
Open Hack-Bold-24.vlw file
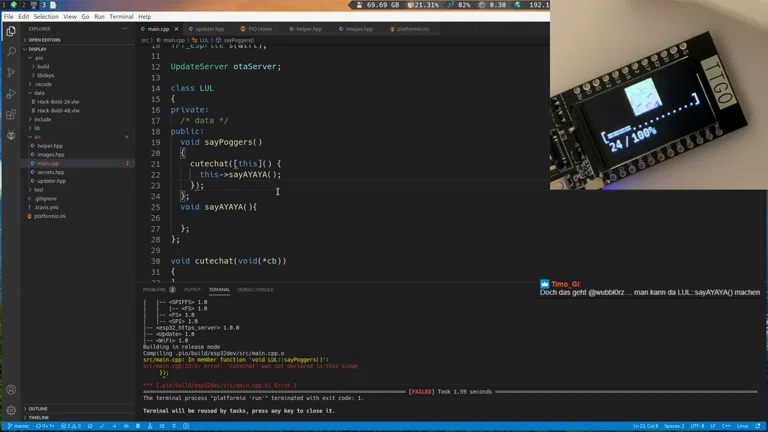[78, 102]
